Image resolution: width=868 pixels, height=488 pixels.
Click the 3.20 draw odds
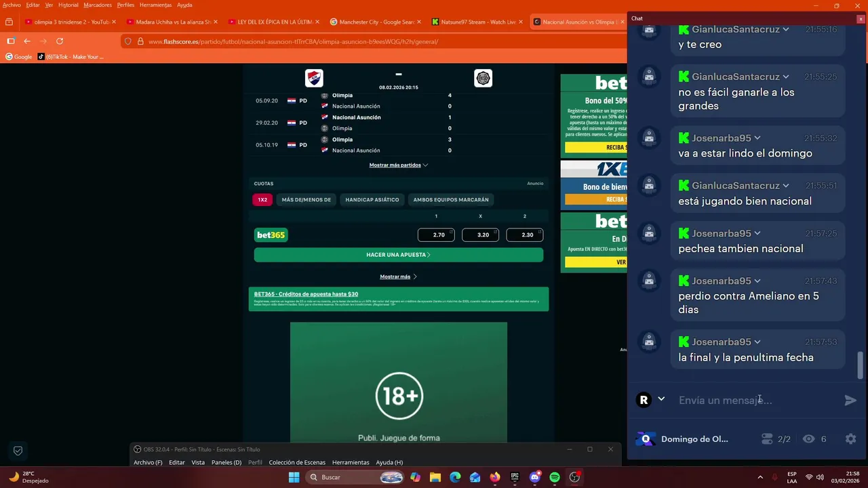pyautogui.click(x=480, y=235)
